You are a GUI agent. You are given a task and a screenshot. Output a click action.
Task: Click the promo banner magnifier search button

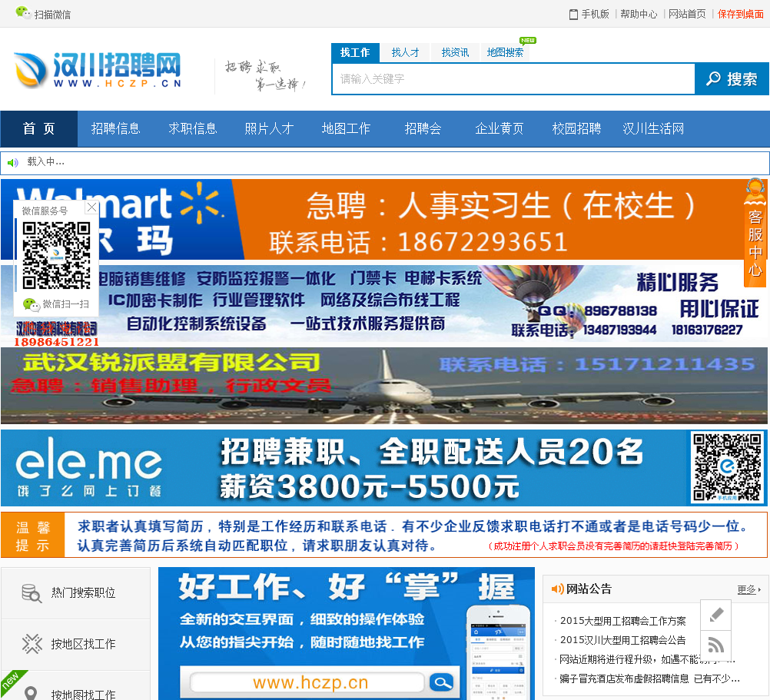pyautogui.click(x=441, y=682)
